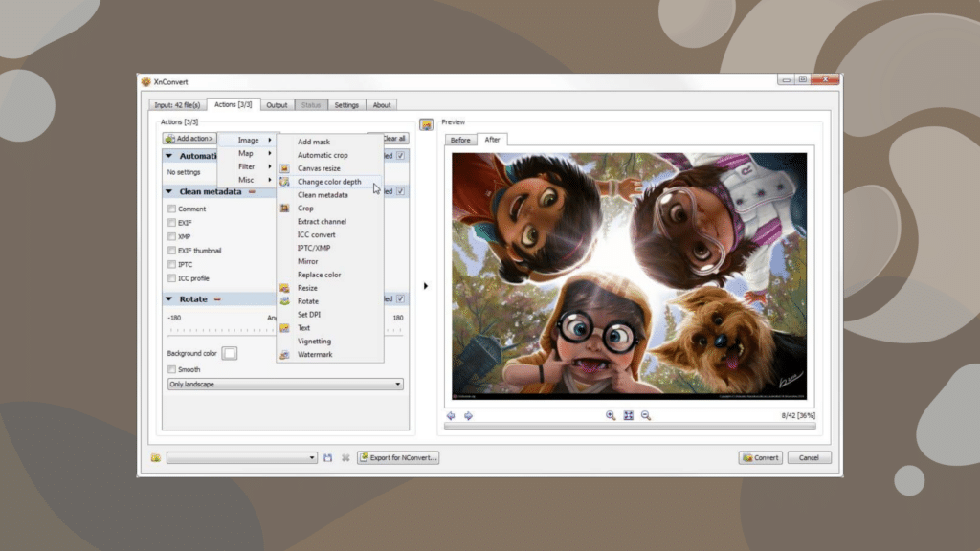Enable the Smooth checkbox
This screenshot has height=551, width=980.
[x=172, y=369]
